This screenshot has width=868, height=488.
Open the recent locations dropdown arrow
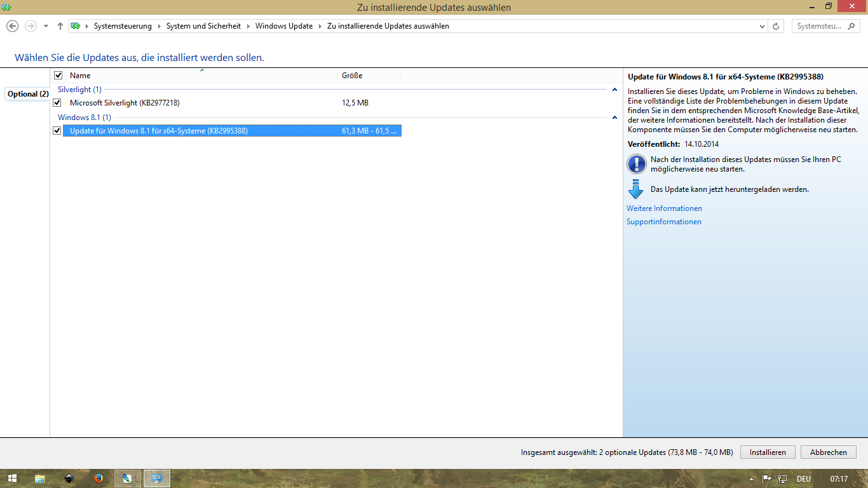pyautogui.click(x=46, y=27)
